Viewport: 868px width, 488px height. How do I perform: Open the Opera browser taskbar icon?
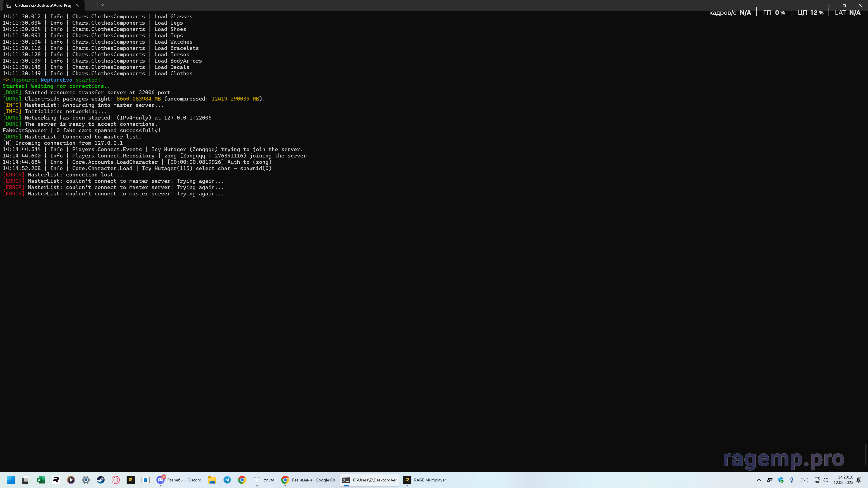[x=116, y=480]
